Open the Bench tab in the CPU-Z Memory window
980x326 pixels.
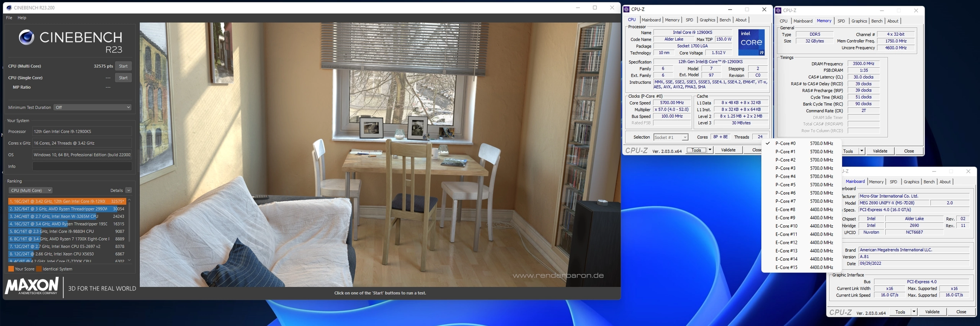pyautogui.click(x=877, y=21)
